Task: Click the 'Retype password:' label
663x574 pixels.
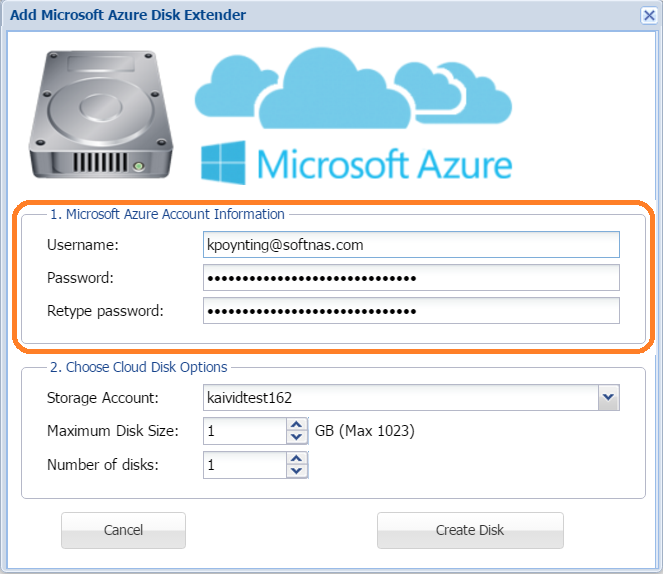Action: [x=105, y=311]
